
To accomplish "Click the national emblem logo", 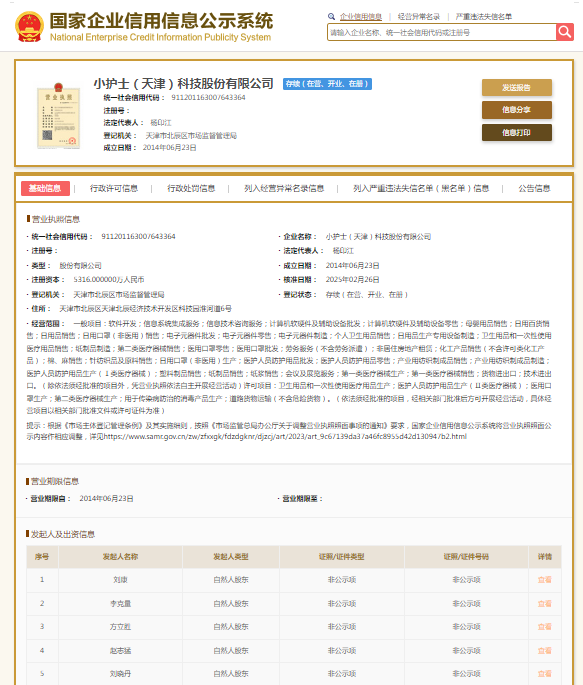I will [x=29, y=27].
